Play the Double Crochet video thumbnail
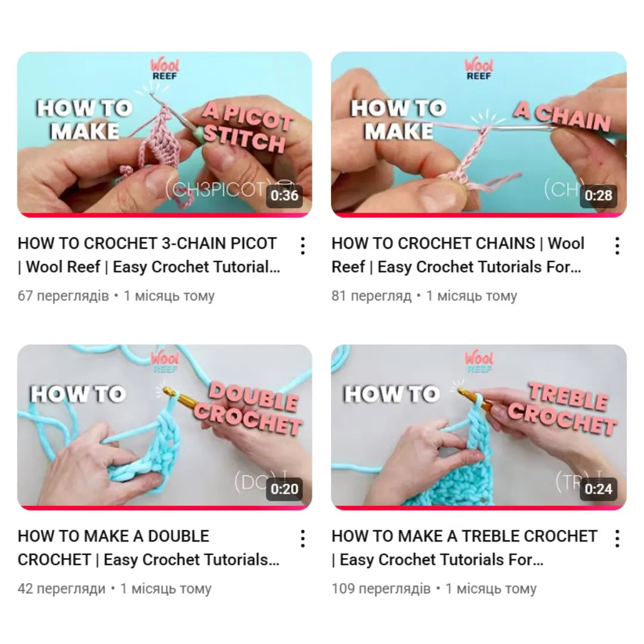 [165, 427]
